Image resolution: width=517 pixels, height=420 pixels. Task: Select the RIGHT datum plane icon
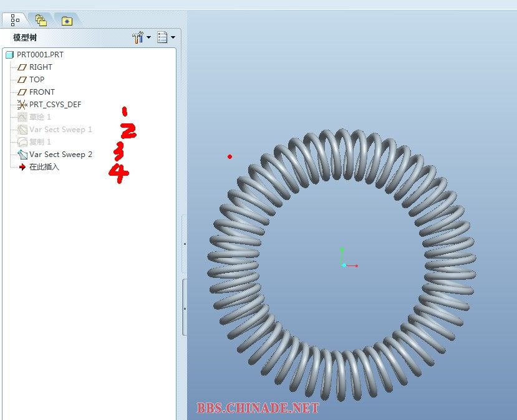[x=22, y=67]
